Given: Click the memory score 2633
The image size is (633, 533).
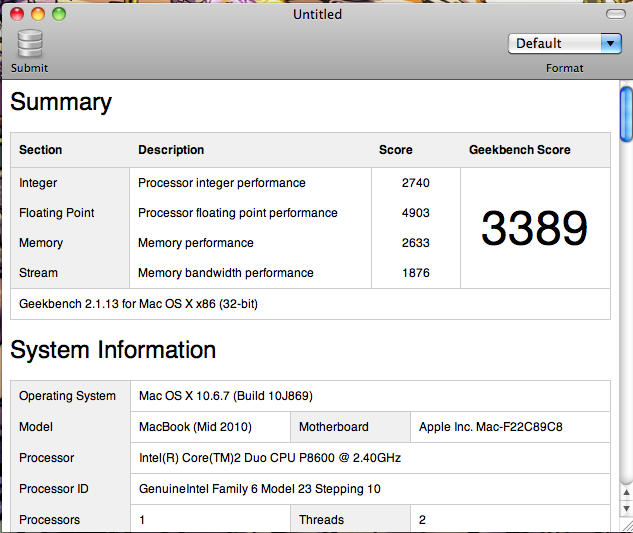Looking at the screenshot, I should tap(415, 243).
